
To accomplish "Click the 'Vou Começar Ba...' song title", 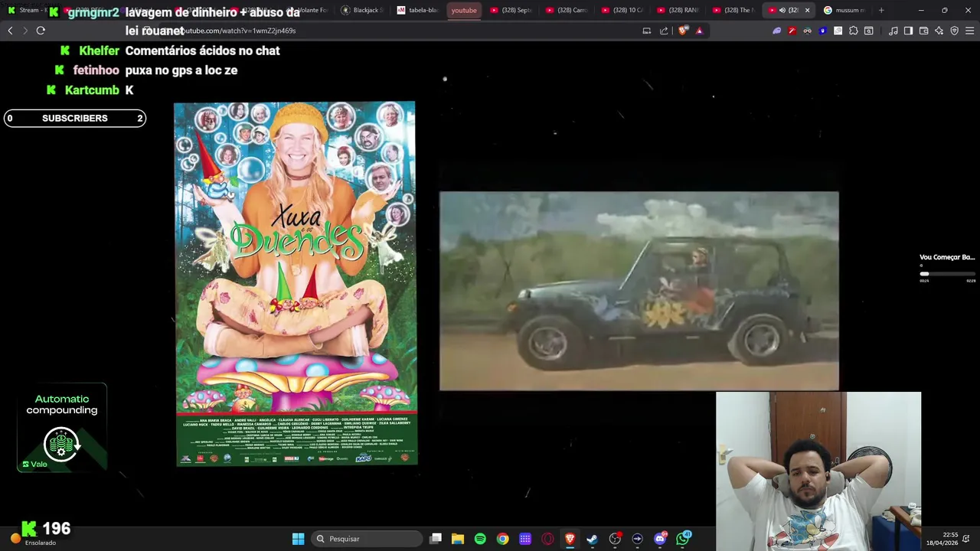I will click(x=947, y=257).
